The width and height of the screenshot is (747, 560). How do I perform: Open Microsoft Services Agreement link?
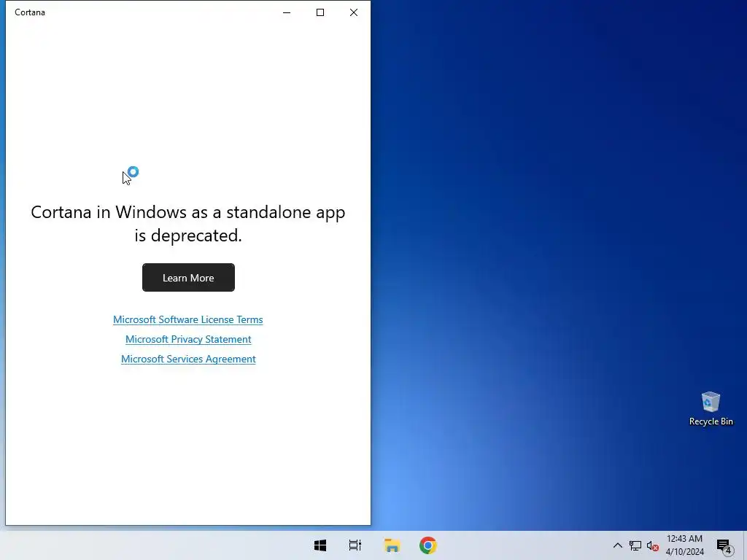point(188,359)
